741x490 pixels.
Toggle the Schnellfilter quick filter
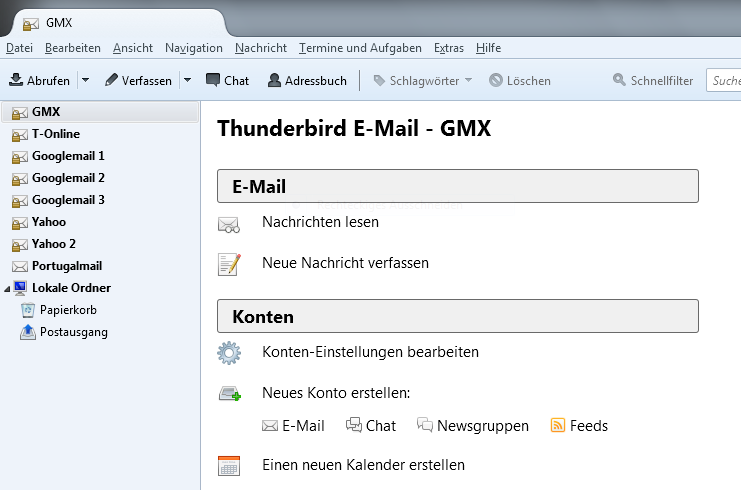pos(653,80)
